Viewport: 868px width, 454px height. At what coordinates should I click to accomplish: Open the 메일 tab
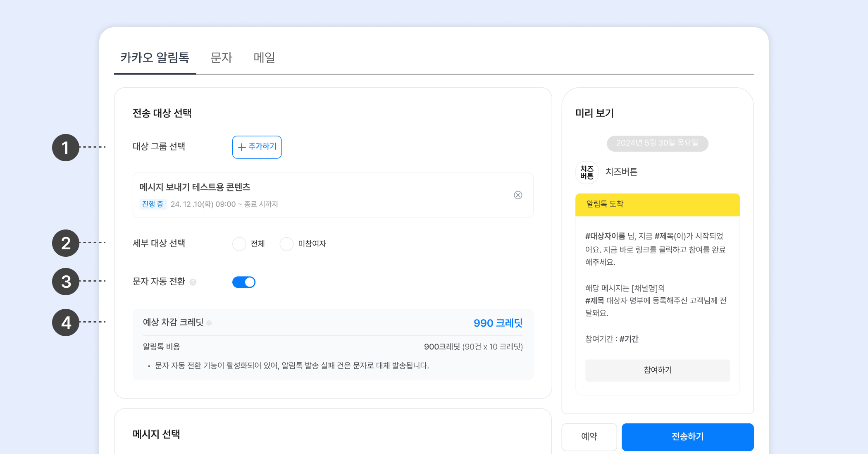[x=264, y=57]
